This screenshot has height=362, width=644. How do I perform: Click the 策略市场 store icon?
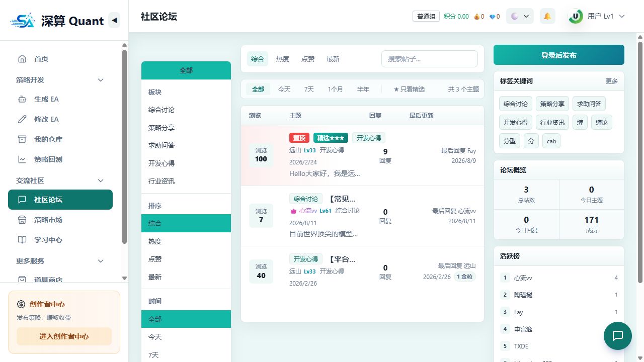click(x=22, y=220)
